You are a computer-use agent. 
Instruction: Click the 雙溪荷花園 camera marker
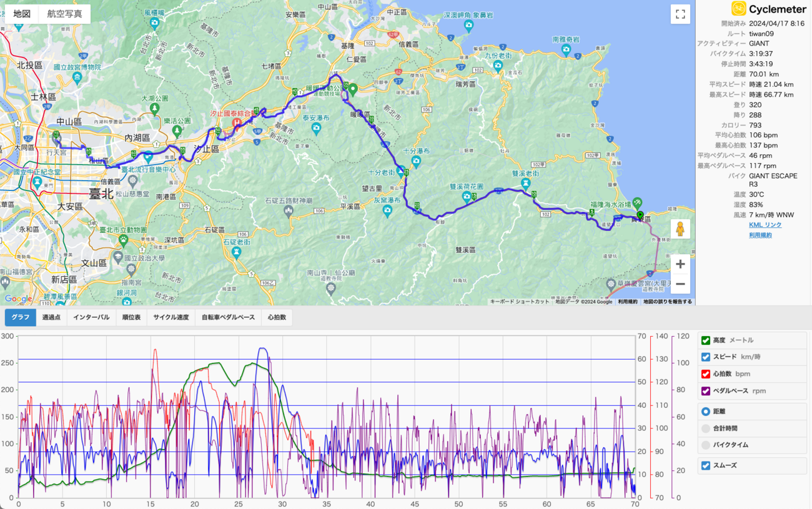(x=467, y=197)
